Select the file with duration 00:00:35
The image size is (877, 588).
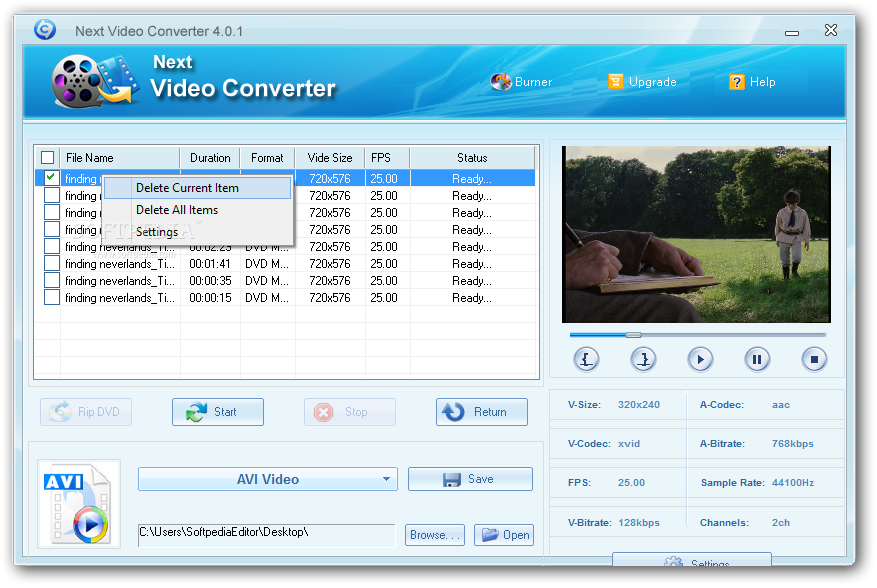click(285, 281)
